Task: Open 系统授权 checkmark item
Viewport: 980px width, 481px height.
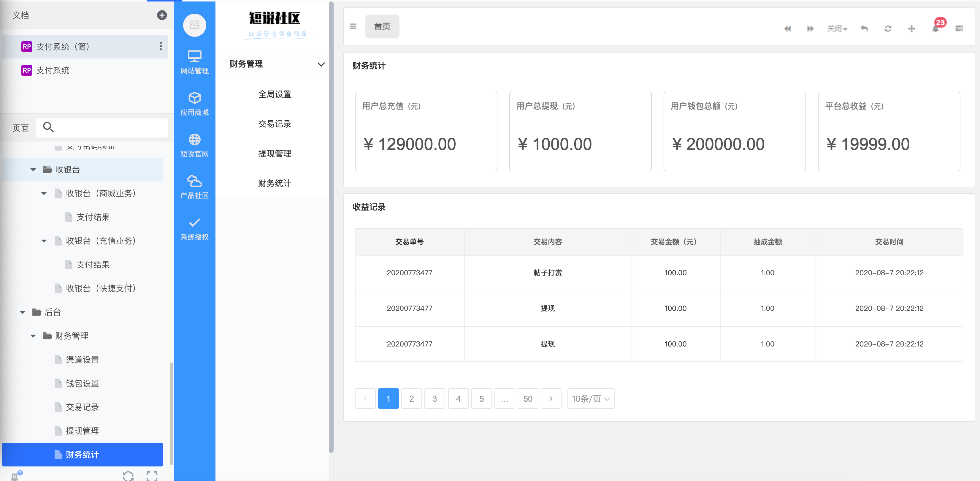Action: [194, 229]
